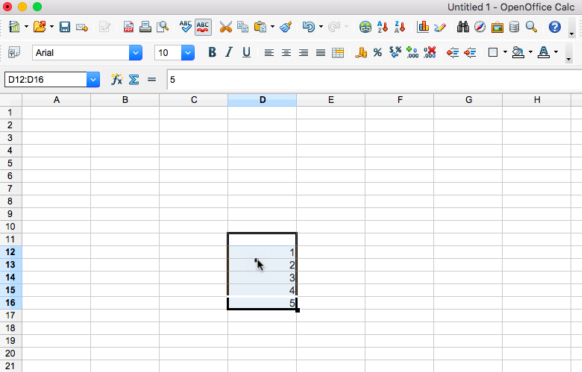Viewport: 582px width, 372px height.
Task: Open Page Preview
Action: pyautogui.click(x=163, y=27)
